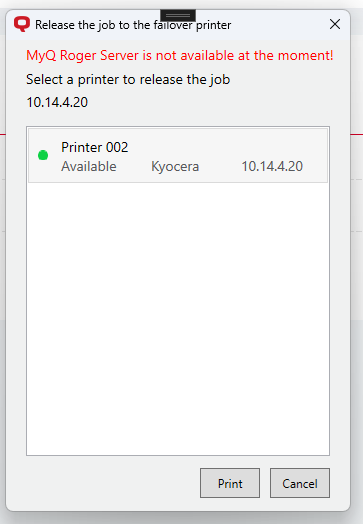Click the dark grip handle at the window top

[x=178, y=15]
